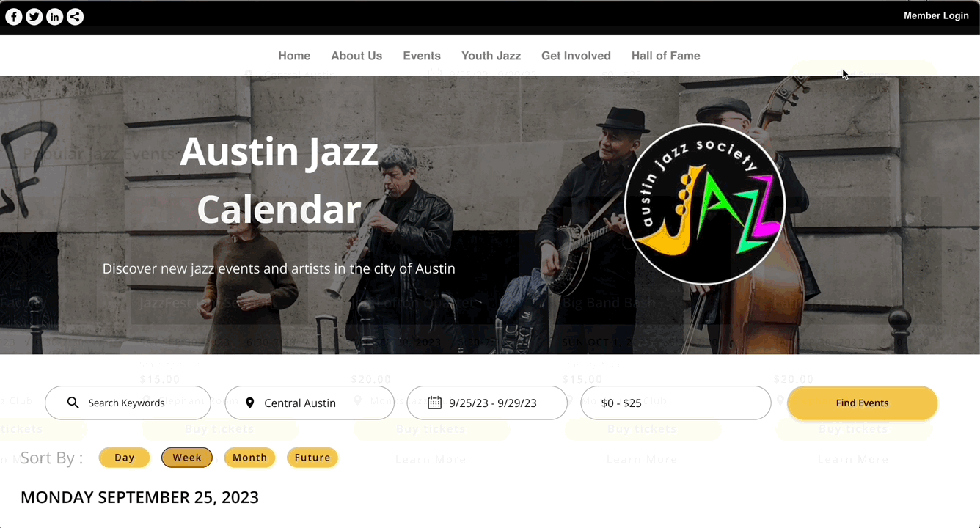This screenshot has width=980, height=528.
Task: Open the $0 - $25 price range dropdown
Action: click(676, 403)
